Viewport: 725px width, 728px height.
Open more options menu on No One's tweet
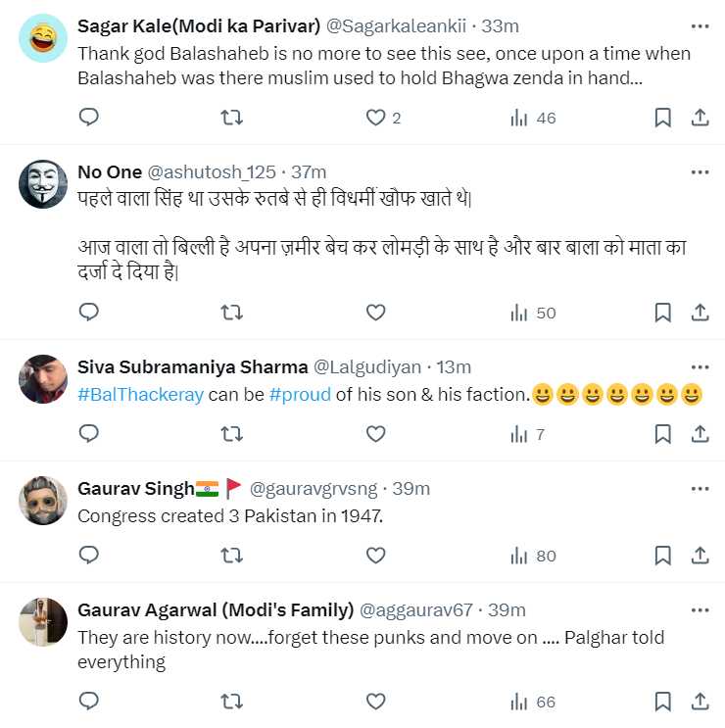pos(700,171)
